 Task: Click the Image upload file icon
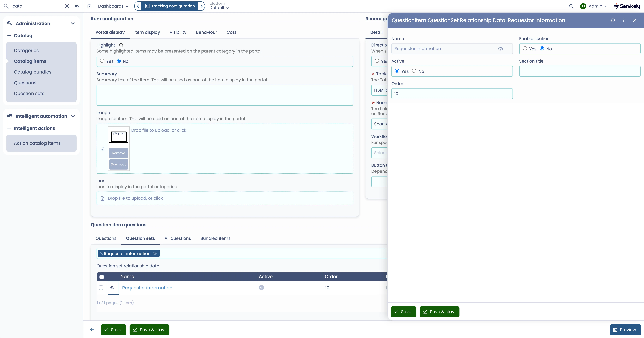pyautogui.click(x=102, y=149)
